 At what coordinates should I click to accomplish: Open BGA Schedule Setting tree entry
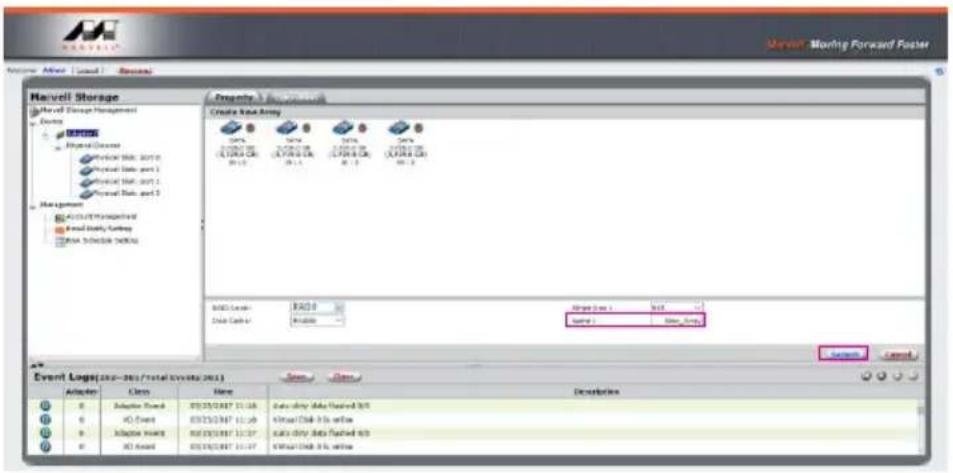click(102, 241)
